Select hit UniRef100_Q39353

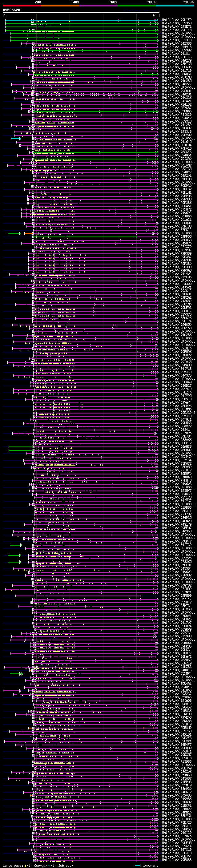click(177, 23)
